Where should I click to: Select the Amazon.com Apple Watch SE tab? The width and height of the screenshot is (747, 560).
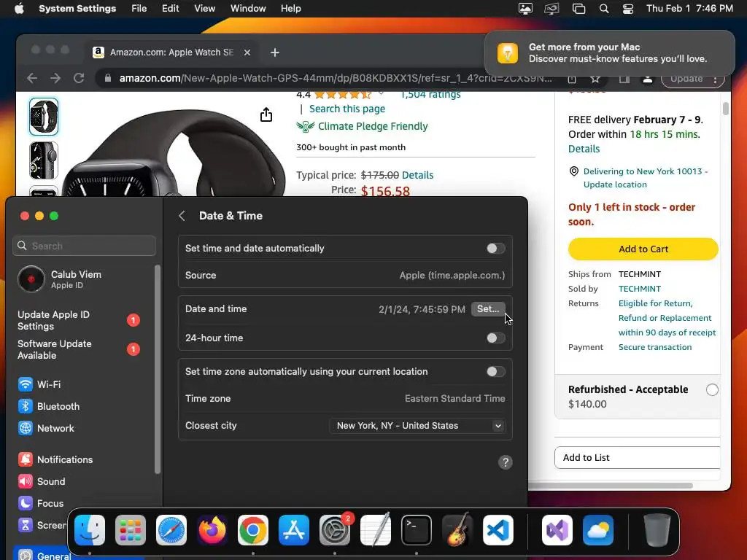pyautogui.click(x=172, y=52)
